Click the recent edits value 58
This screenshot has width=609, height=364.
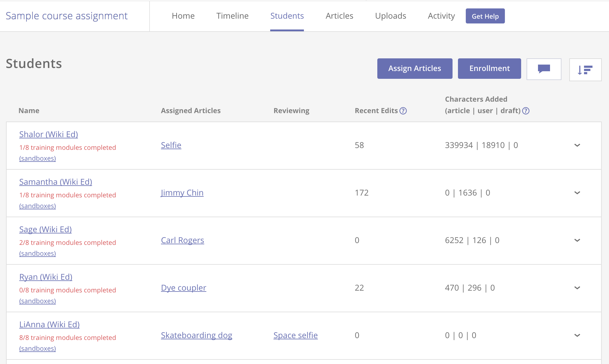359,145
